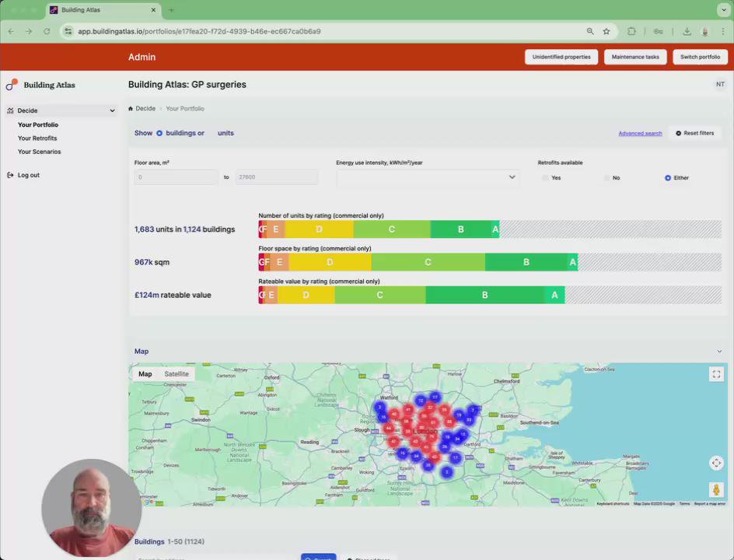Click '£124m rateable value' text
734x560 pixels.
click(173, 295)
